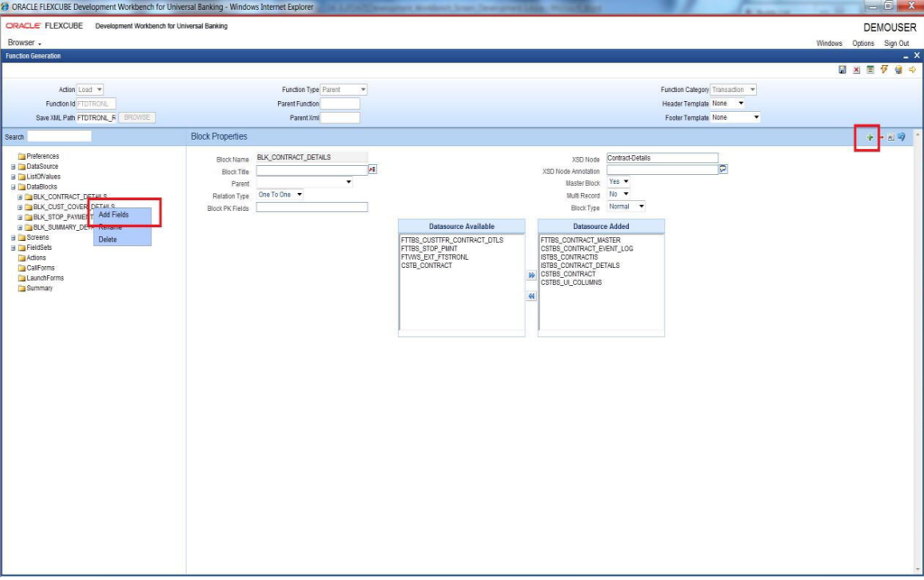Open the Multi Record dropdown
924x580 pixels.
pos(618,194)
